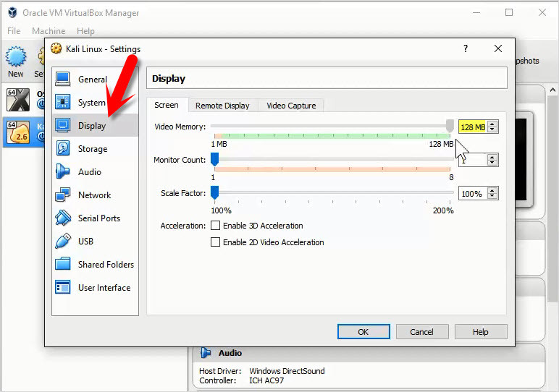
Task: Select System in settings list
Action: point(95,102)
